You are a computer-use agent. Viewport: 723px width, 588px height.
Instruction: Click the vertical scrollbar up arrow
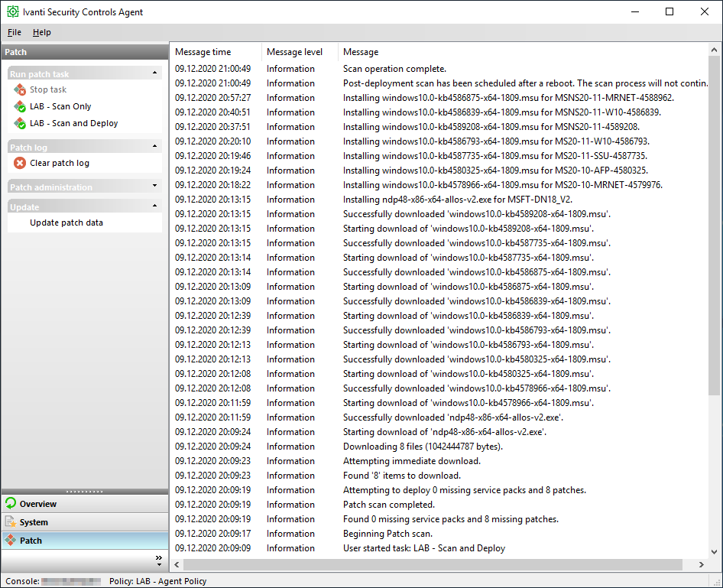point(714,50)
